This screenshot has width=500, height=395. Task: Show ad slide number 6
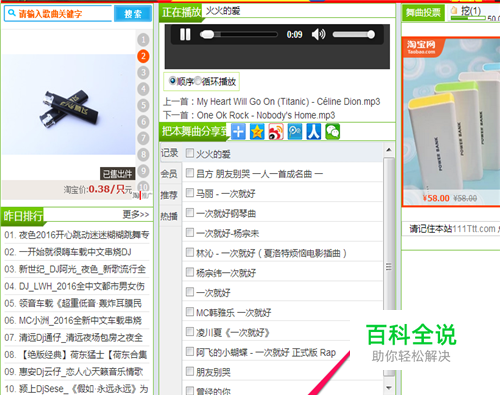[x=143, y=122]
